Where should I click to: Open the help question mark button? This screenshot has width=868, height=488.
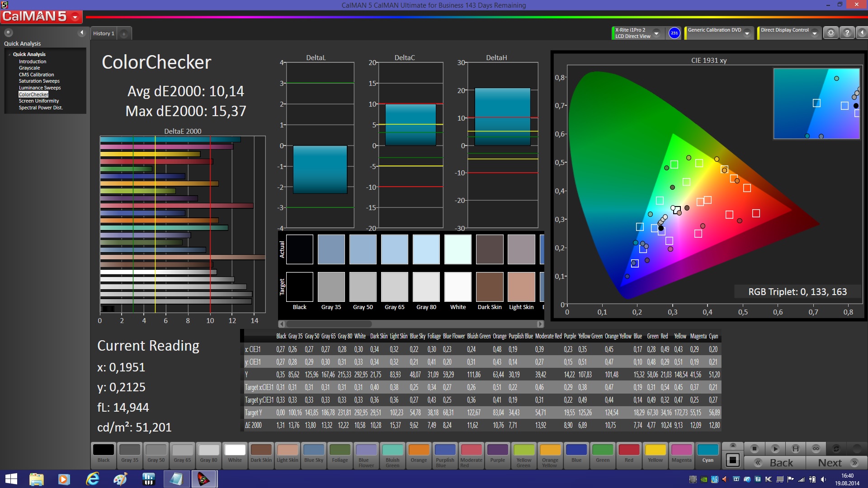(x=847, y=33)
